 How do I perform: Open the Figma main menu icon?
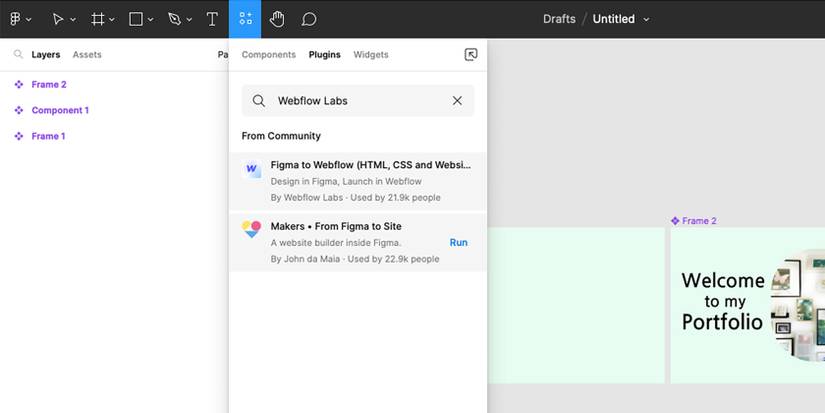point(15,19)
